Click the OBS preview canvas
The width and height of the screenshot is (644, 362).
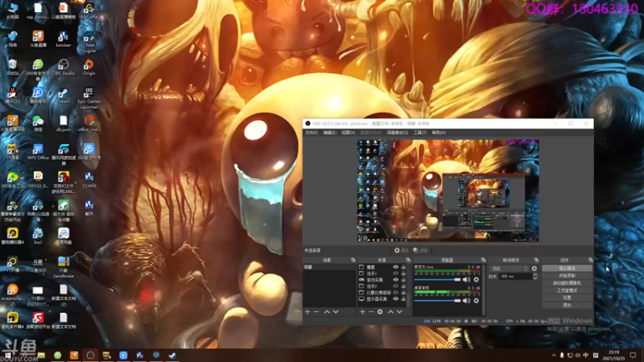(x=448, y=191)
